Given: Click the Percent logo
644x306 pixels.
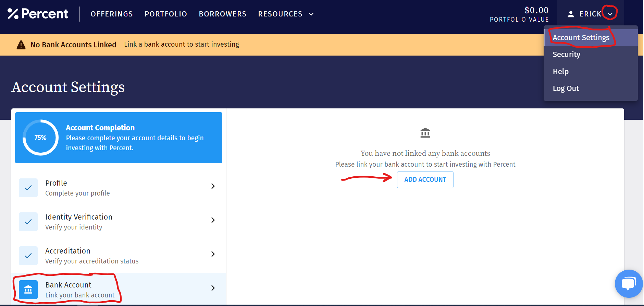Looking at the screenshot, I should click(38, 14).
